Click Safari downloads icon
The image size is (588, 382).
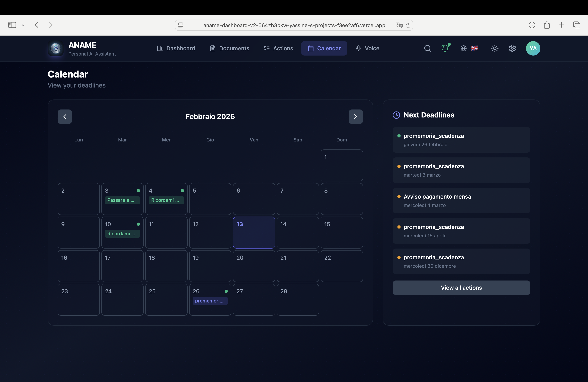tap(532, 25)
